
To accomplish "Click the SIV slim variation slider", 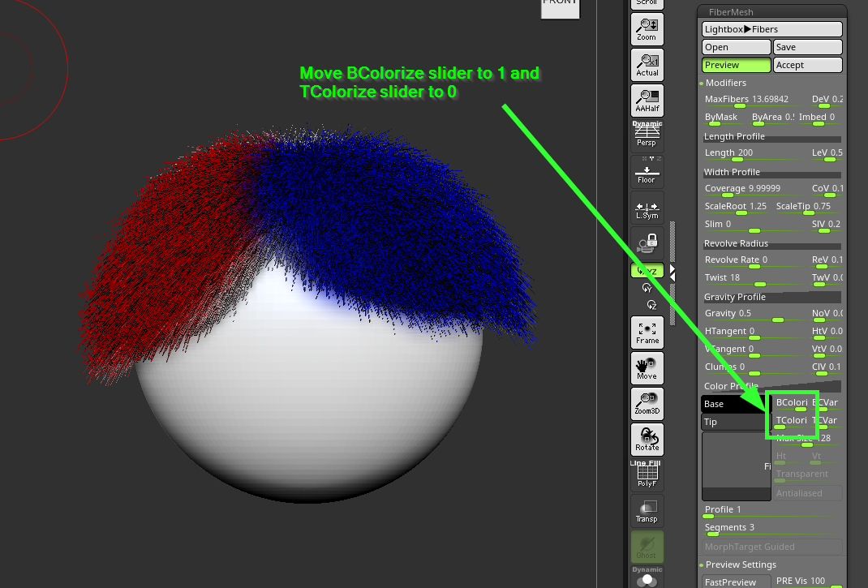I will click(827, 225).
